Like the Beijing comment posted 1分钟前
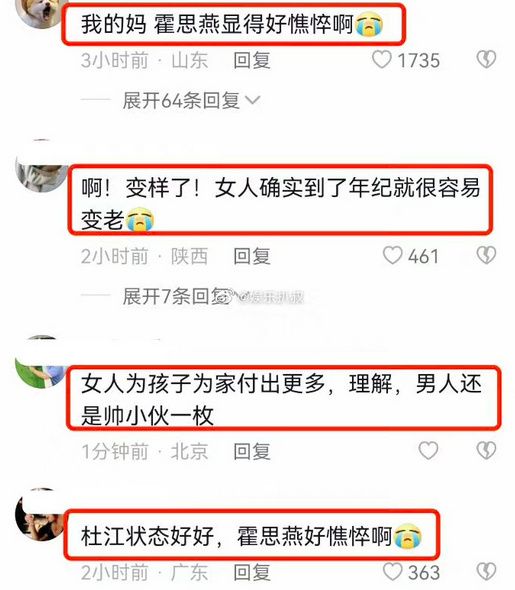515x590 pixels. pyautogui.click(x=428, y=450)
